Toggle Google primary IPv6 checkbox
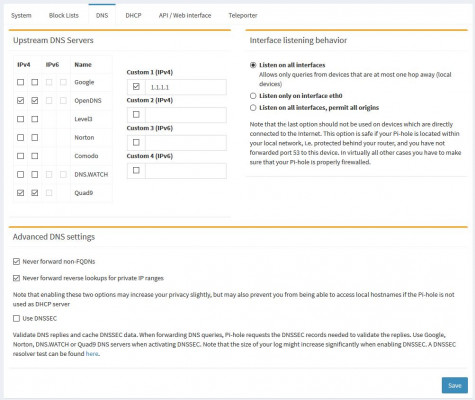 tap(49, 82)
